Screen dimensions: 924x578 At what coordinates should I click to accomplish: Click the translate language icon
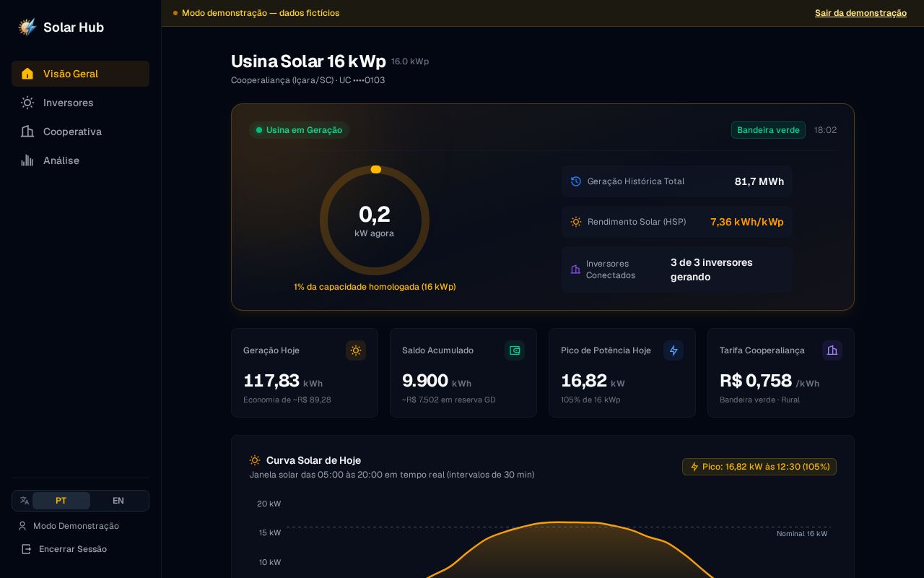coord(25,501)
